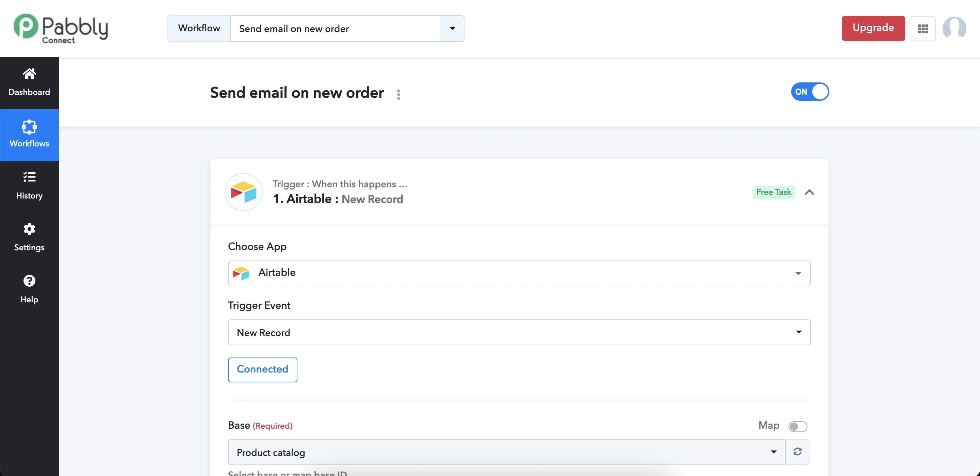Collapse the trigger step with the chevron
The width and height of the screenshot is (980, 476).
[809, 192]
